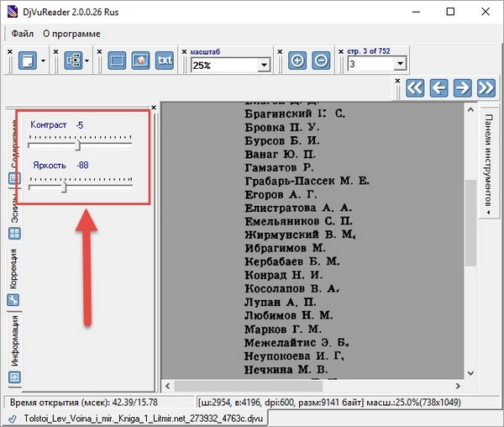
Task: Close the correction side panel
Action: (x=154, y=107)
